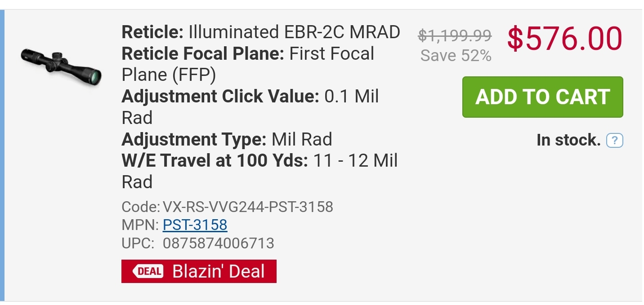
Task: Open the rifle scope product thumbnail
Action: click(61, 66)
